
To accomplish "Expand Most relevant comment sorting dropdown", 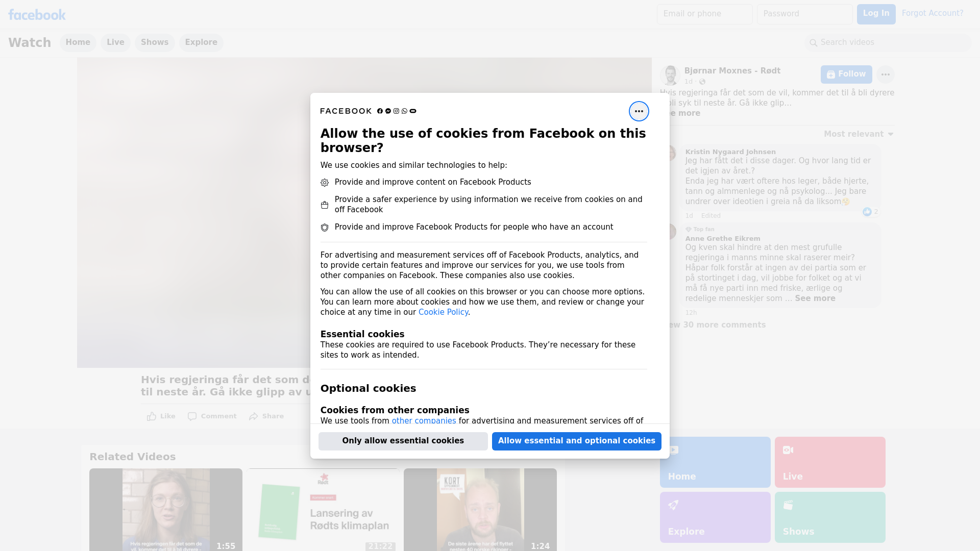I will (859, 134).
